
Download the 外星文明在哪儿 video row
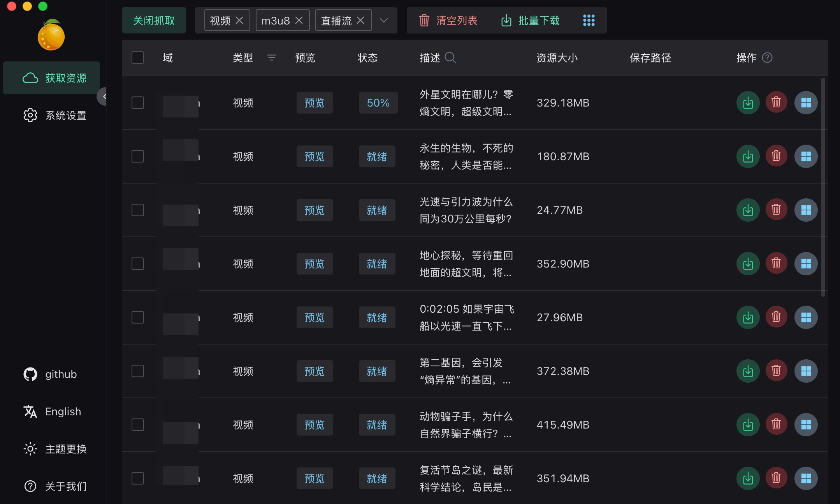(x=748, y=103)
